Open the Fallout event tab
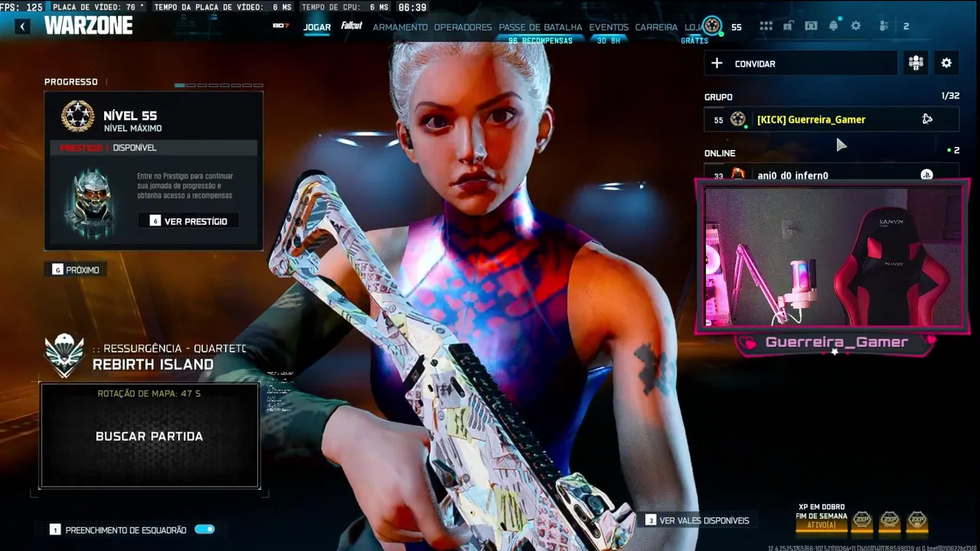This screenshot has height=551, width=980. point(351,26)
